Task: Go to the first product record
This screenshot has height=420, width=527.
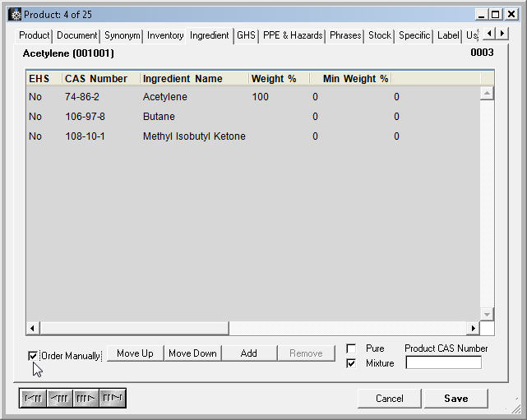Action: (33, 399)
